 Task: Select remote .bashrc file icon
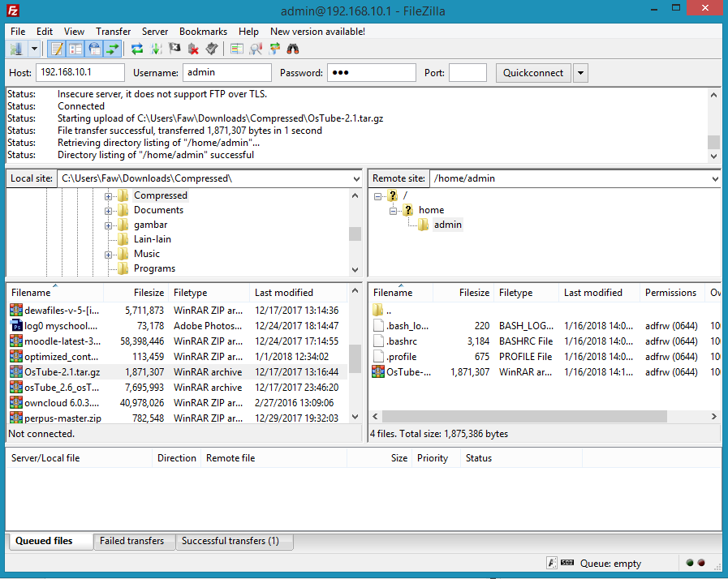click(x=378, y=341)
